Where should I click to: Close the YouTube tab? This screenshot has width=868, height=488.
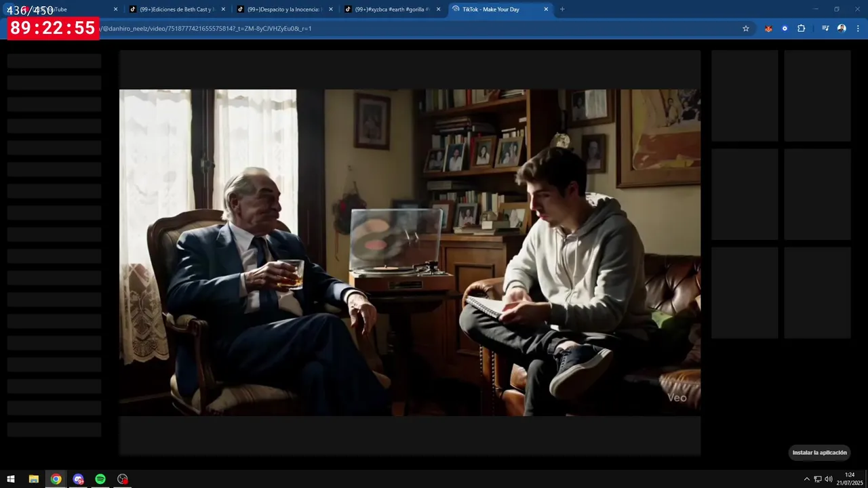(115, 9)
